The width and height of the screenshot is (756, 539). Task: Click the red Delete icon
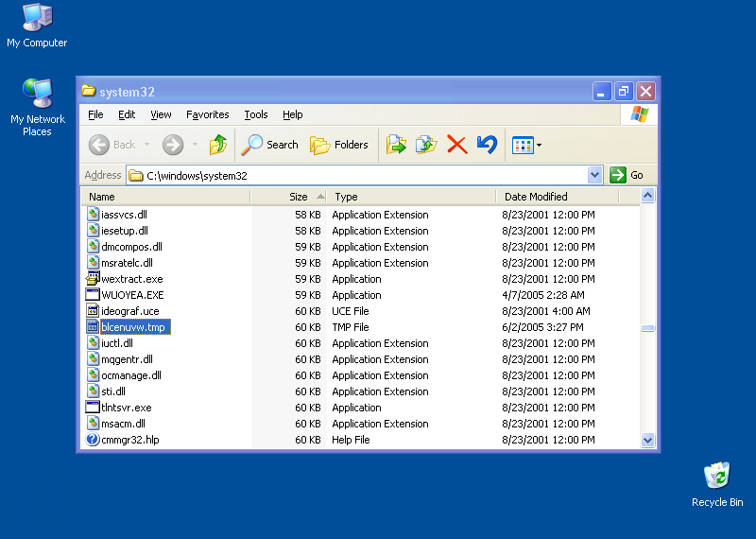pyautogui.click(x=456, y=145)
